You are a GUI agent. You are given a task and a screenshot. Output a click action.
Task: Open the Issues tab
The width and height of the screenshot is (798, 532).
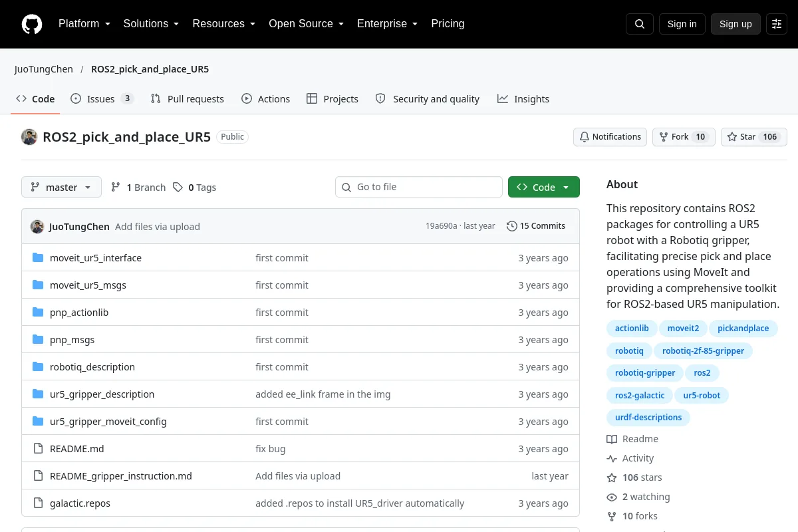tap(102, 98)
